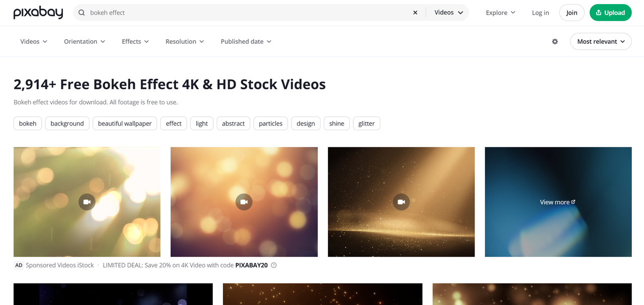Click the Log in link
644x305 pixels.
click(x=540, y=13)
